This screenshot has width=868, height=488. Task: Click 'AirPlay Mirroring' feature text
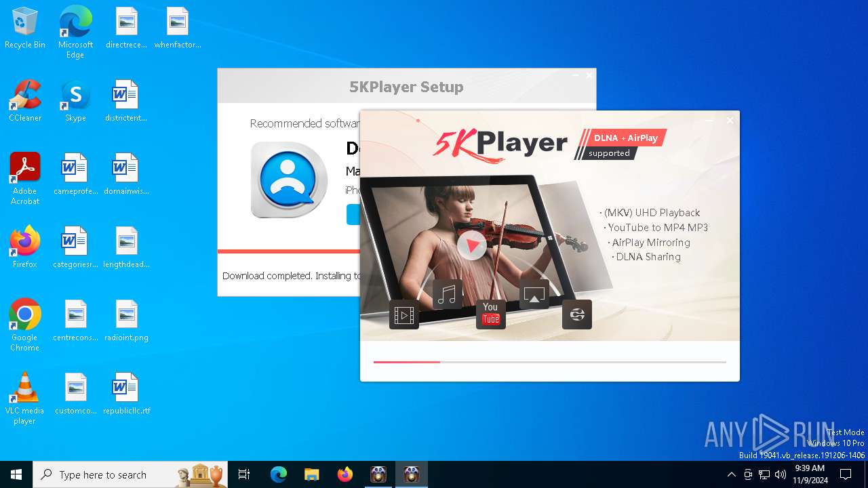651,243
